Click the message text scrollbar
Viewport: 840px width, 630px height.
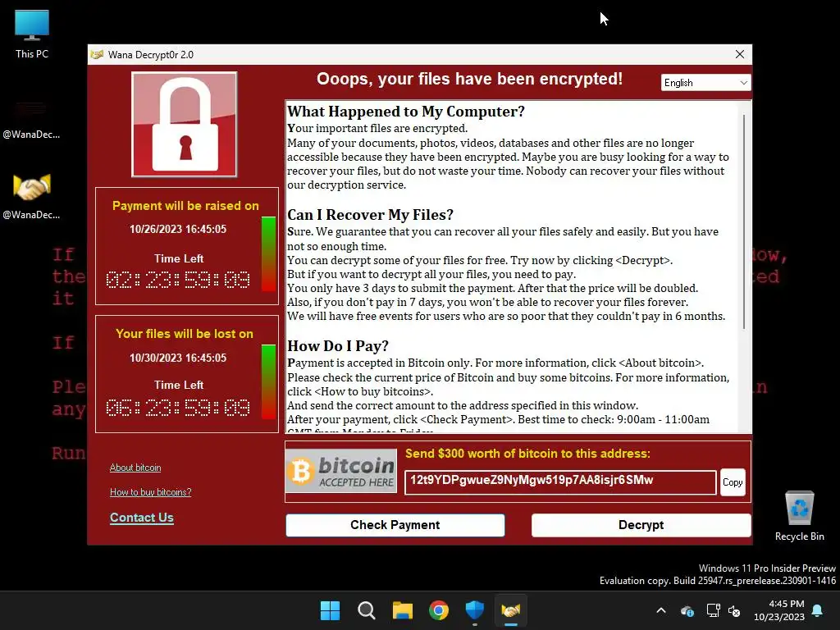[x=743, y=221]
